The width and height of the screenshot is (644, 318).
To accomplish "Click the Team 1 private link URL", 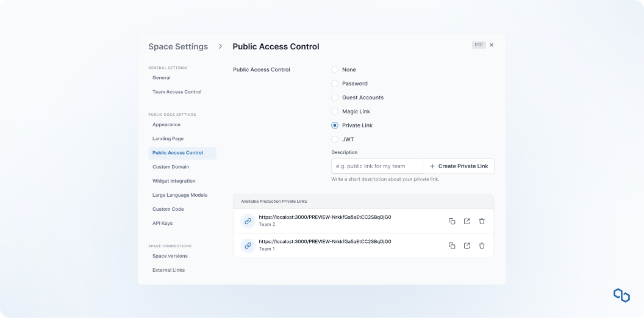I will [x=325, y=242].
